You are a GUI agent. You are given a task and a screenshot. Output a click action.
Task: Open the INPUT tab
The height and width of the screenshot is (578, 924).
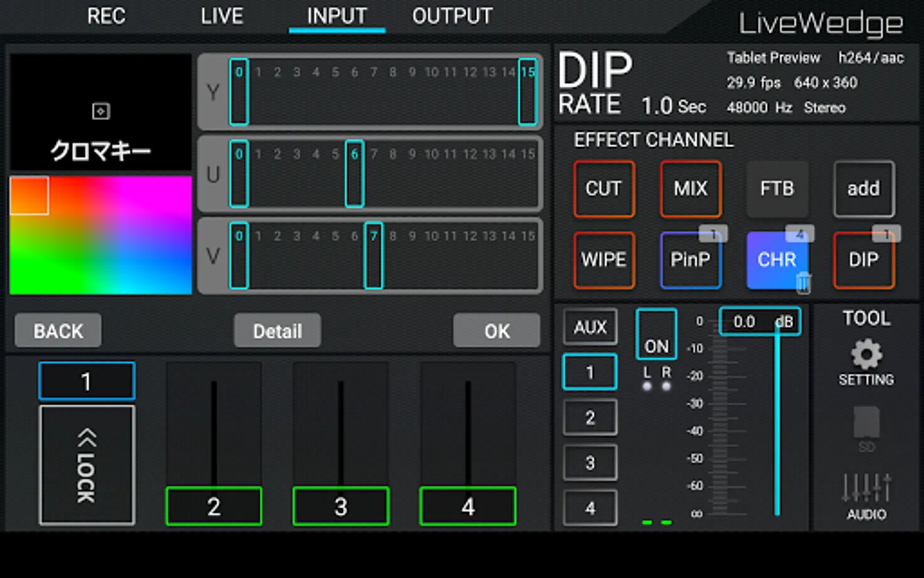coord(337,16)
